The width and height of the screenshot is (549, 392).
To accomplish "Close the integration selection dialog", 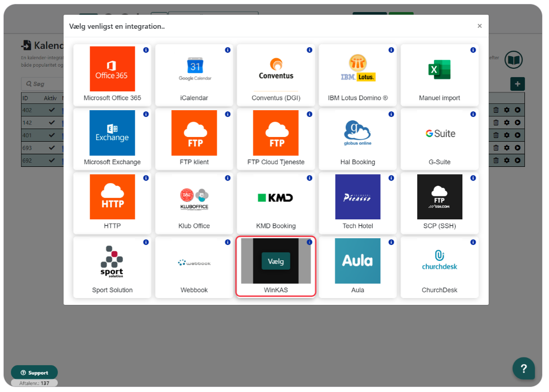I will (x=480, y=26).
